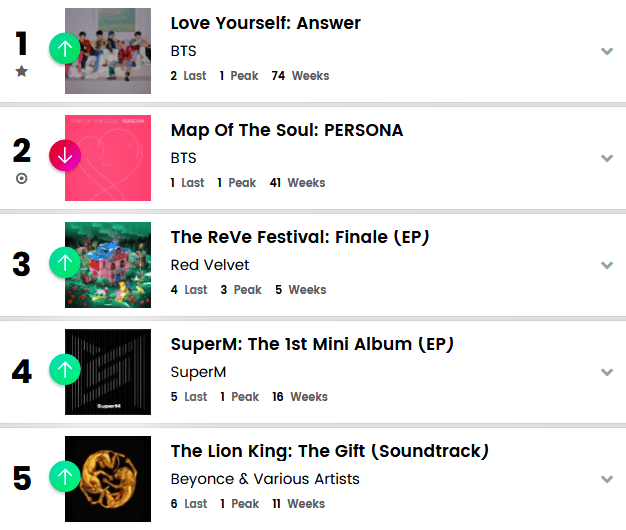The width and height of the screenshot is (626, 530).
Task: Click the star icon under rank 1
Action: [22, 72]
